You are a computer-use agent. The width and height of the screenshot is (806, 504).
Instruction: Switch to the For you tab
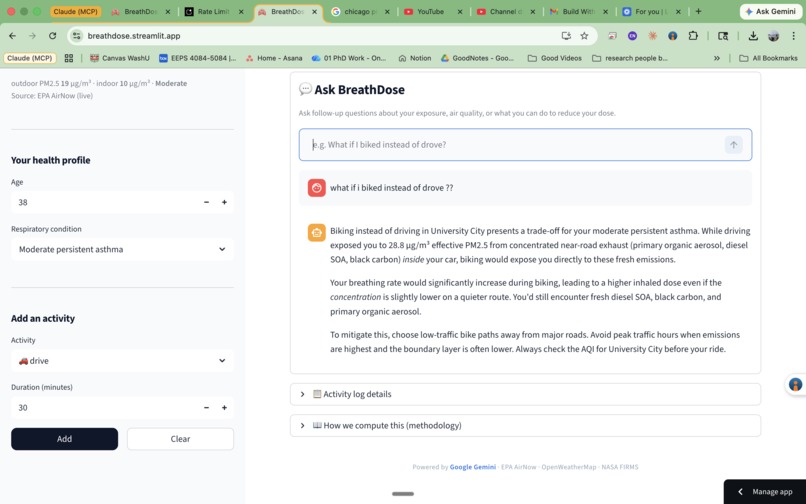tap(650, 12)
